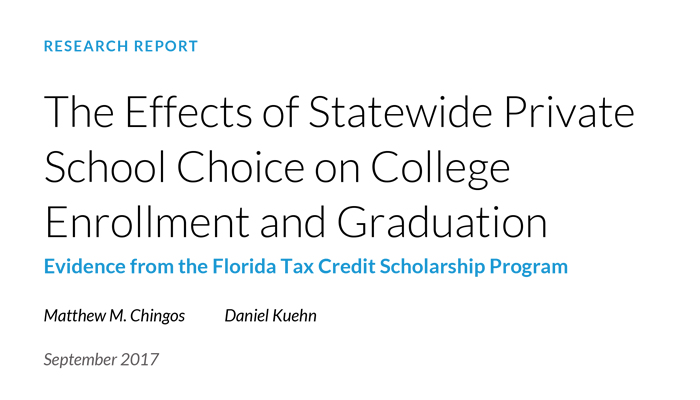This screenshot has height=400, width=700.
Task: Select author name Matthew M. Chingos
Action: (x=114, y=316)
